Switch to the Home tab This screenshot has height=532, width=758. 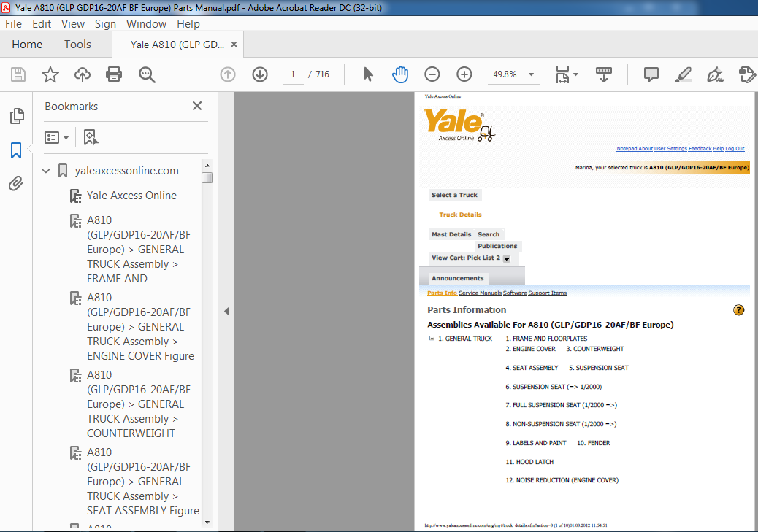point(27,45)
